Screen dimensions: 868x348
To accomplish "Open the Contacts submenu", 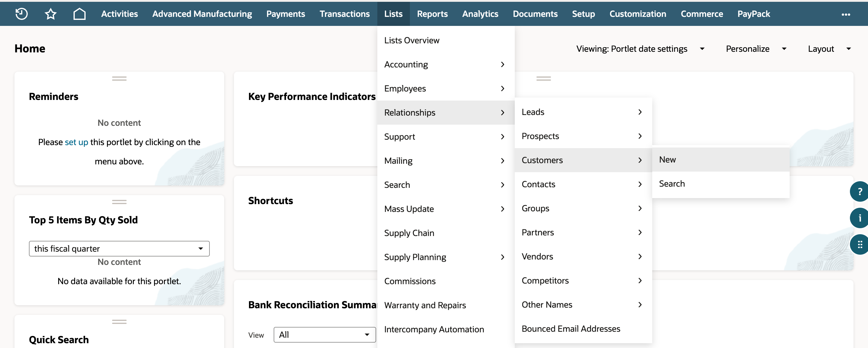I will click(583, 185).
